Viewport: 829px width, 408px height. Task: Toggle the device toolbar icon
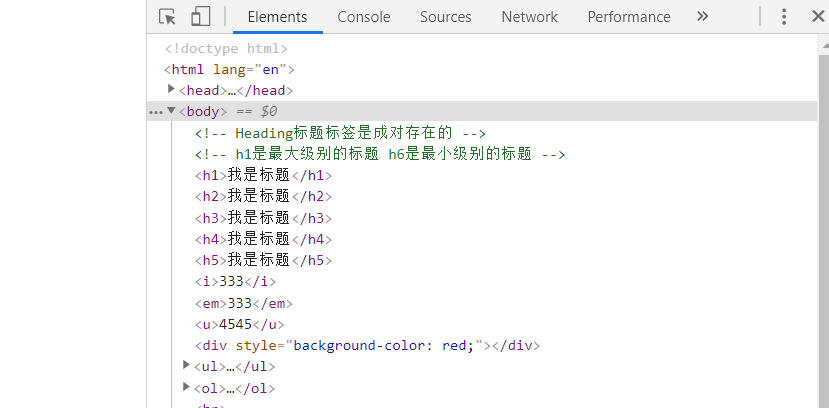pyautogui.click(x=200, y=16)
